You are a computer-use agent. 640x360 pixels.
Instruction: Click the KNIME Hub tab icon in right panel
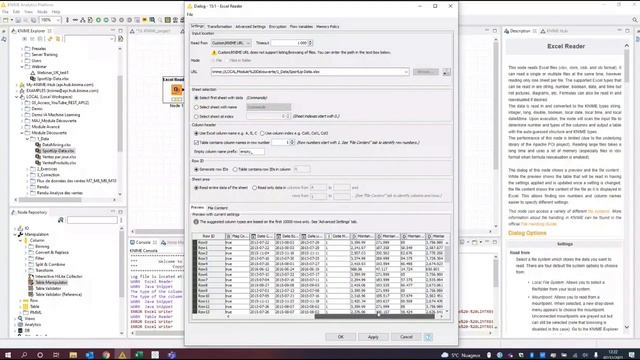(543, 31)
